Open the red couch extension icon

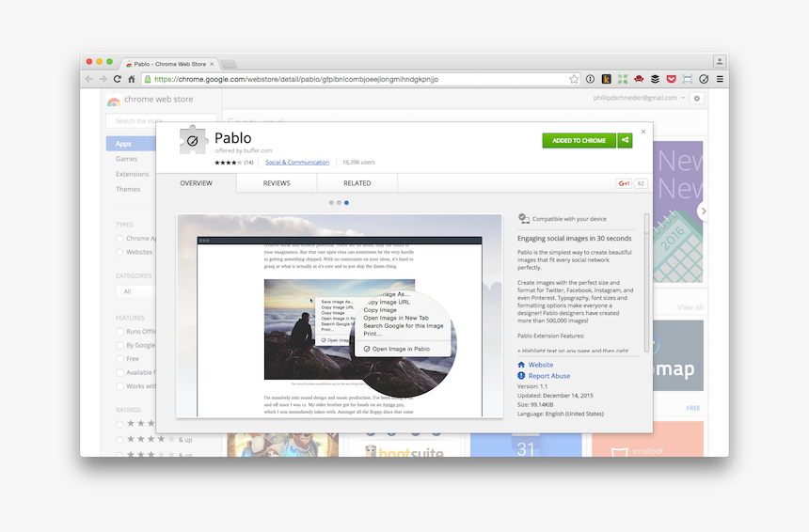click(639, 79)
